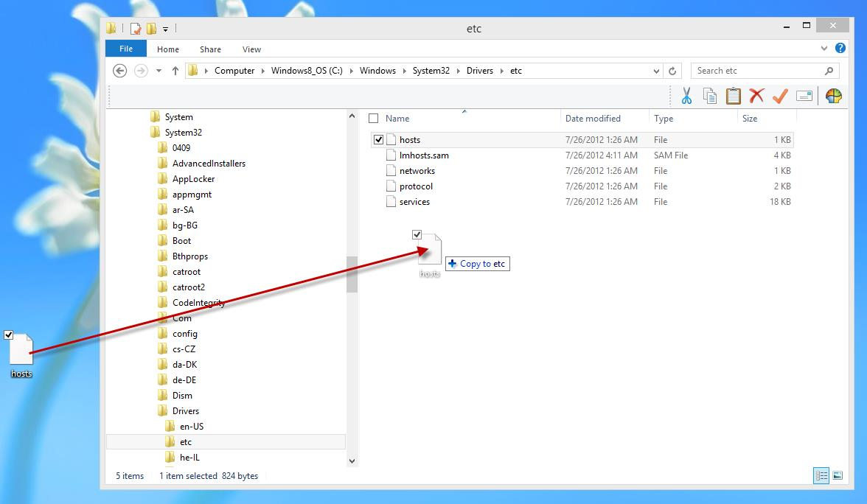Click the lmhosts.sam file icon
867x504 pixels.
click(x=391, y=155)
